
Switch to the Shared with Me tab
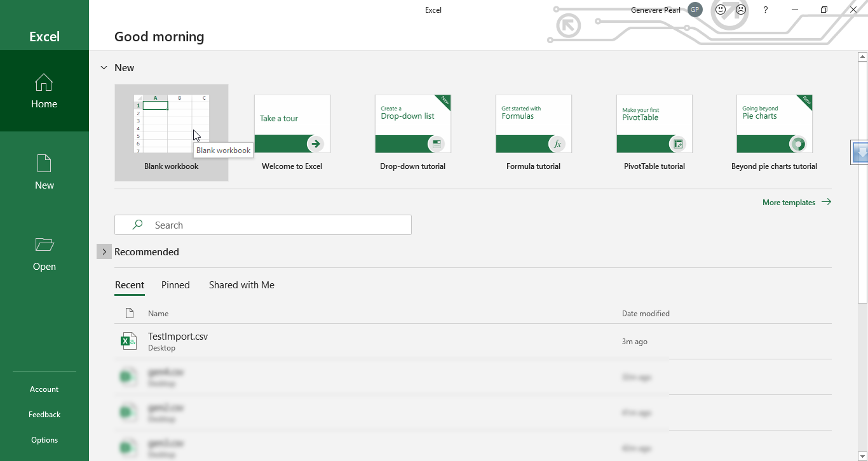241,285
